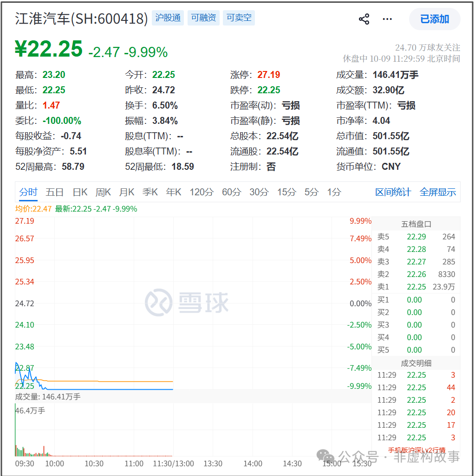Select the 1分 interval tab
Image resolution: width=475 pixels, height=476 pixels.
point(334,192)
